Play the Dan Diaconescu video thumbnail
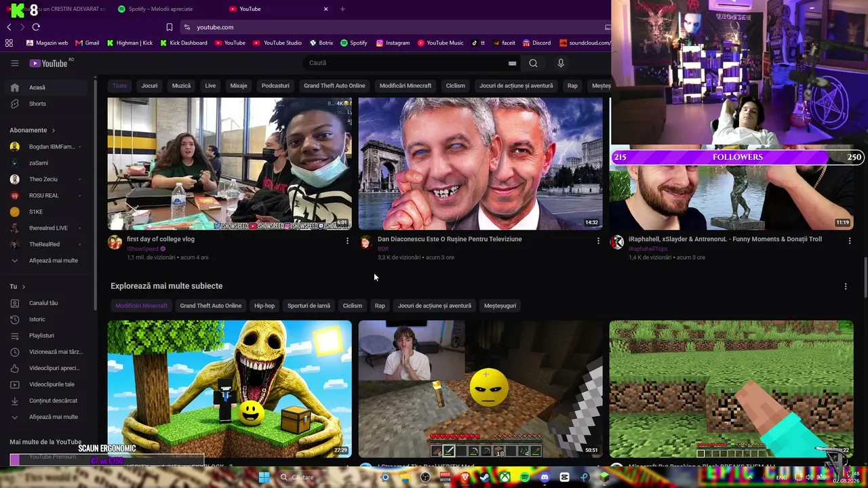This screenshot has height=488, width=868. [x=481, y=163]
